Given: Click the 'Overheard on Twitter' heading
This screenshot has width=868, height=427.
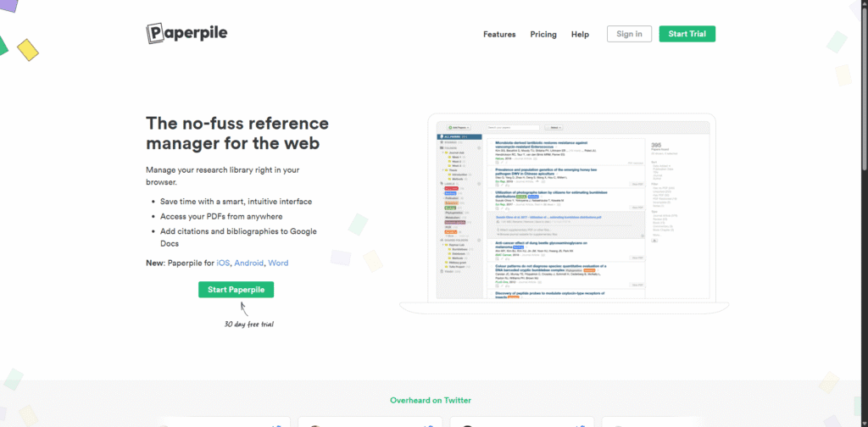Looking at the screenshot, I should tap(431, 400).
